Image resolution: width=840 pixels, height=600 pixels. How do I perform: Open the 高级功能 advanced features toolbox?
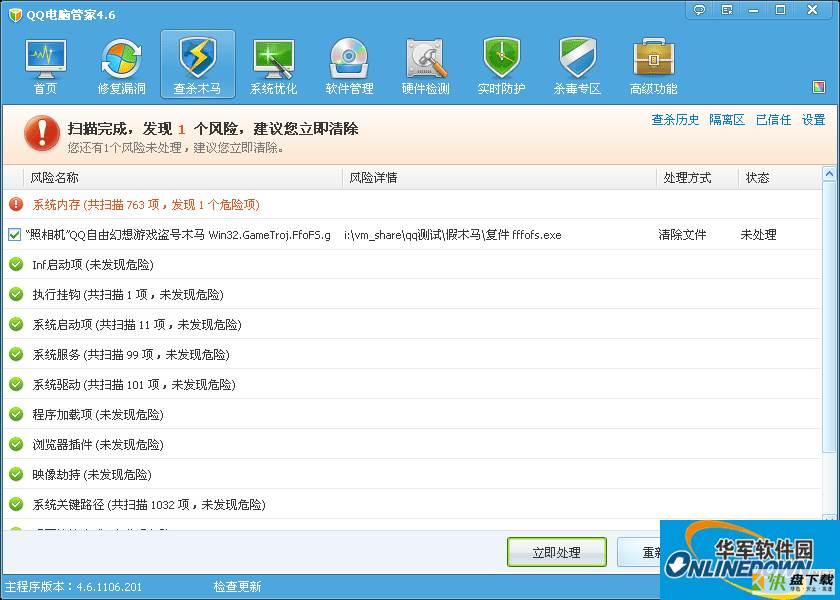(x=654, y=66)
